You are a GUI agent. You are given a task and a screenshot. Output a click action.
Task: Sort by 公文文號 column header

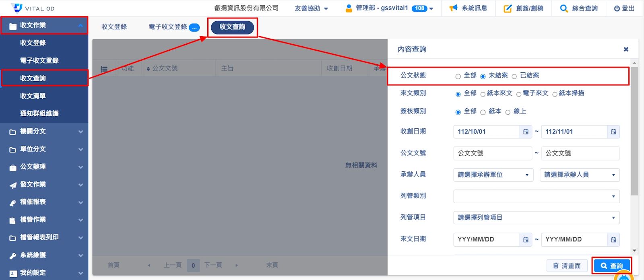(x=162, y=68)
